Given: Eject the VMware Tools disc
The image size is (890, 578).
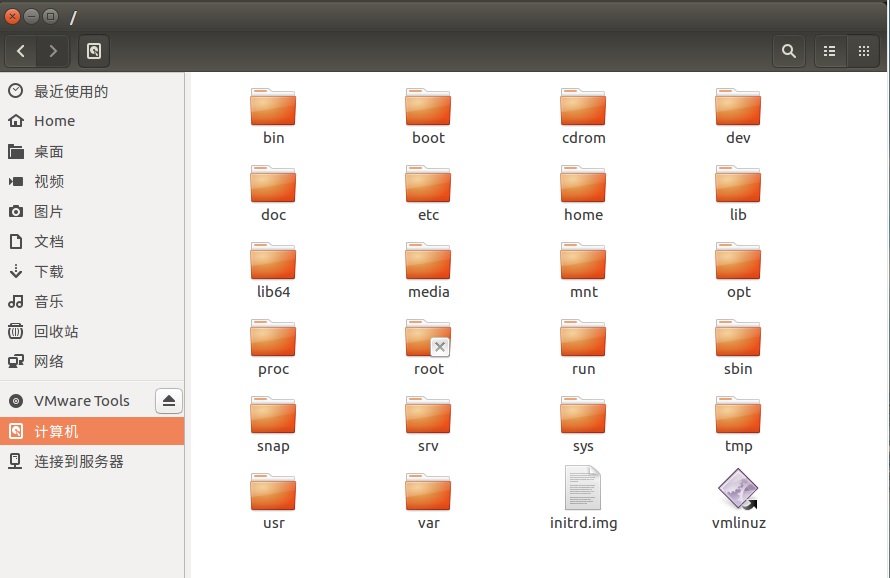Looking at the screenshot, I should click(169, 401).
